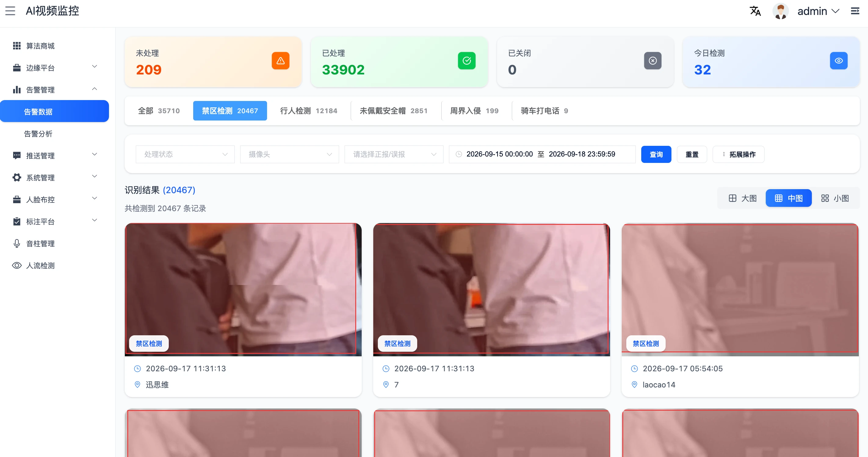Image resolution: width=868 pixels, height=457 pixels.
Task: Click the location pin icon beside laocao14
Action: pos(634,384)
